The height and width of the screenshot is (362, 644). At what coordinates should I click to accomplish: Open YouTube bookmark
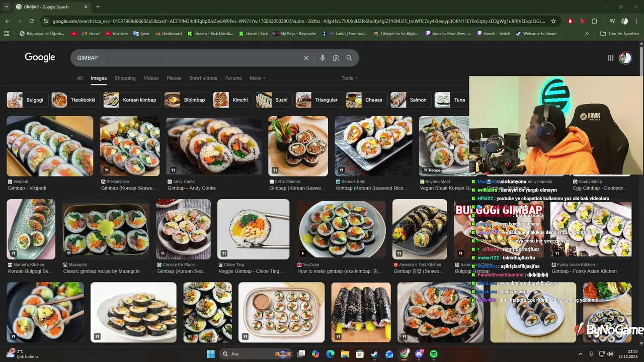pyautogui.click(x=116, y=34)
